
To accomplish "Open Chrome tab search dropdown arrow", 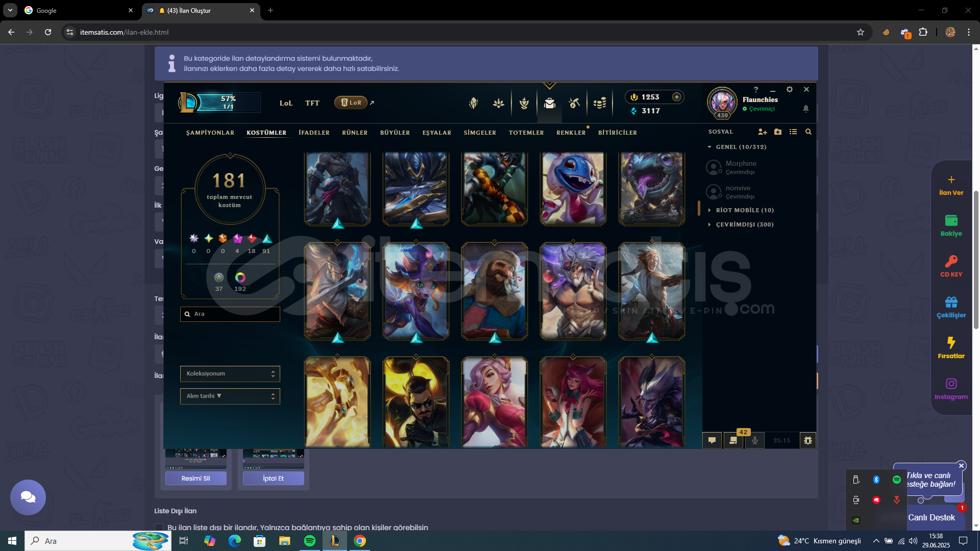I will click(x=10, y=10).
